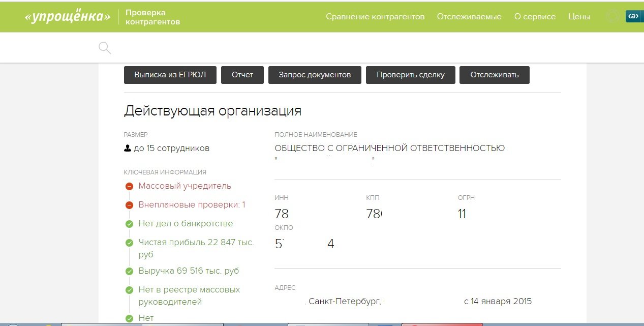Click red icon beside Внеплановые проверки
Image resolution: width=644 pixels, height=326 pixels.
pyautogui.click(x=129, y=205)
